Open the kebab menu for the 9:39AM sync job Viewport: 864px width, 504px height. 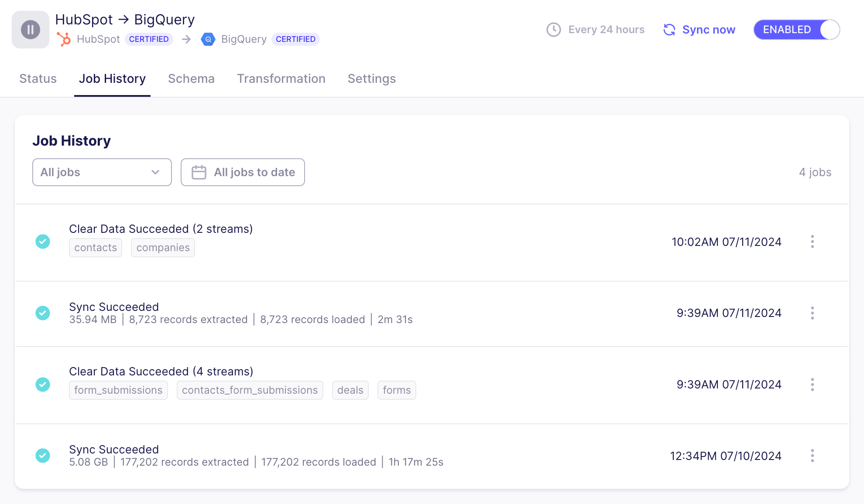(813, 313)
